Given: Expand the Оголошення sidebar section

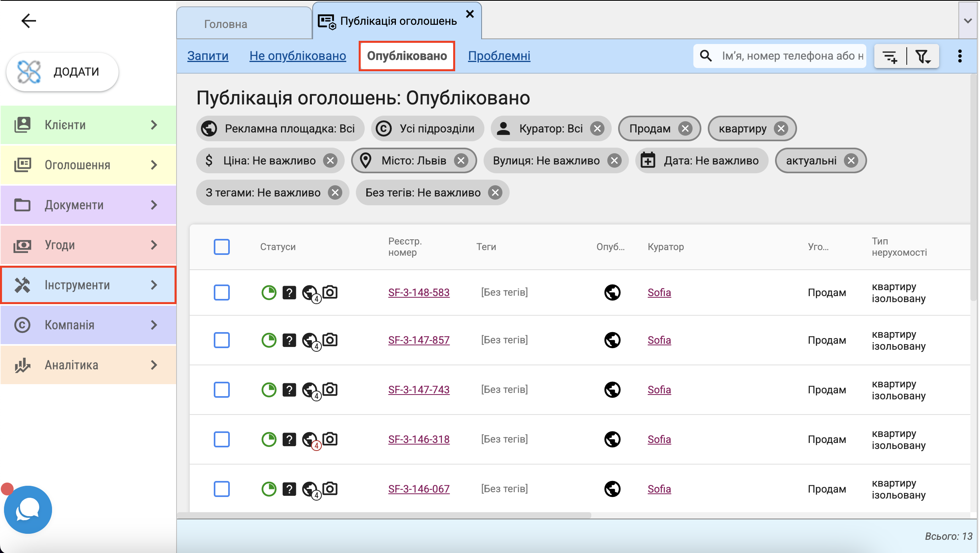Looking at the screenshot, I should pos(88,165).
